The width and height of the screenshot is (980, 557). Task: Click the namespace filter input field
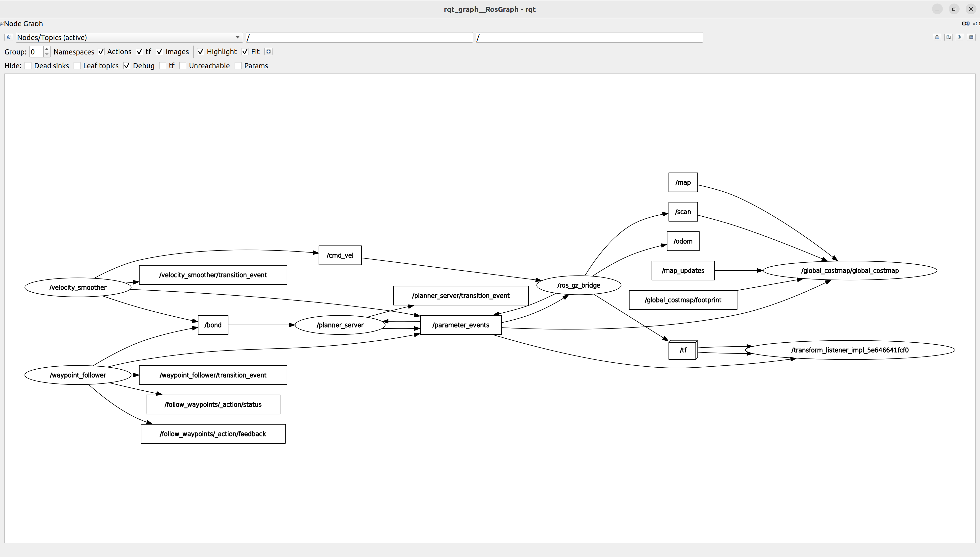[359, 37]
